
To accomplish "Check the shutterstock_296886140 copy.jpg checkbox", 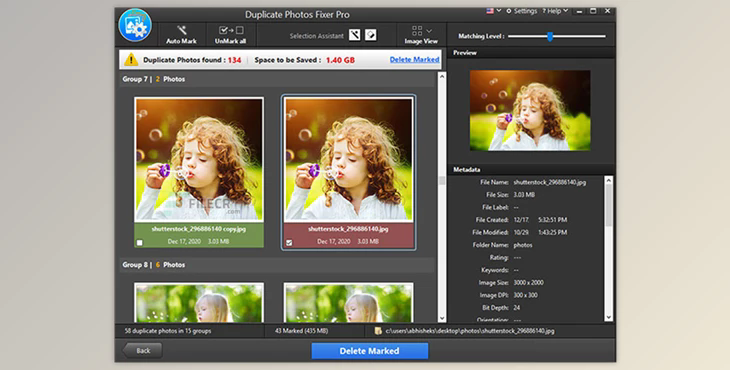I will coord(140,242).
